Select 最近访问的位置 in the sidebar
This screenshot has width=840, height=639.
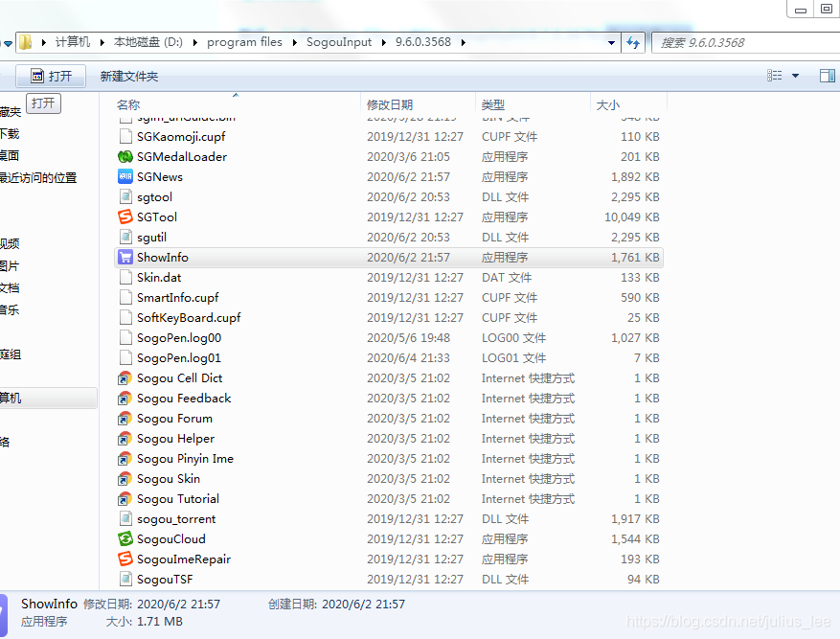pos(38,178)
